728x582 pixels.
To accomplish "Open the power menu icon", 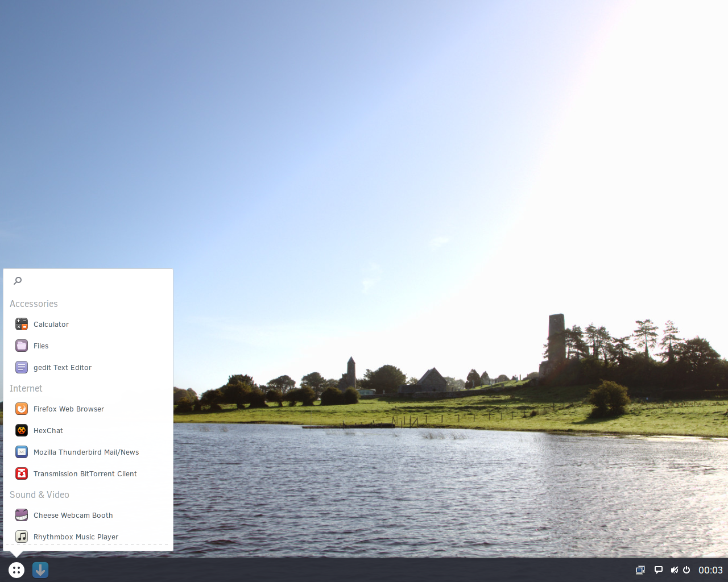I will [x=686, y=570].
